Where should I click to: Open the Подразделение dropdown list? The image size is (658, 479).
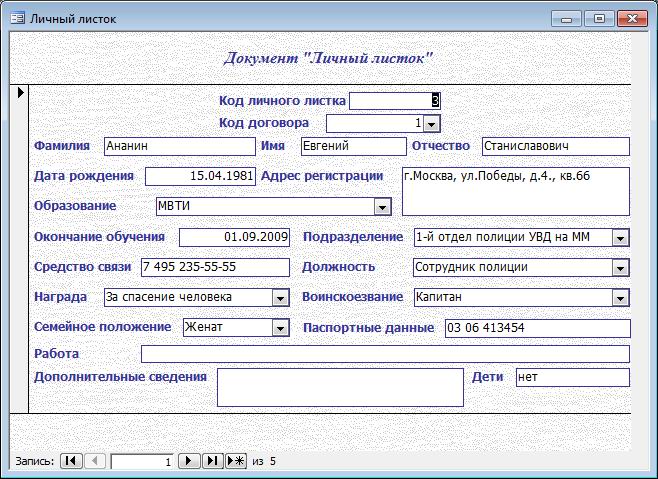coord(621,238)
